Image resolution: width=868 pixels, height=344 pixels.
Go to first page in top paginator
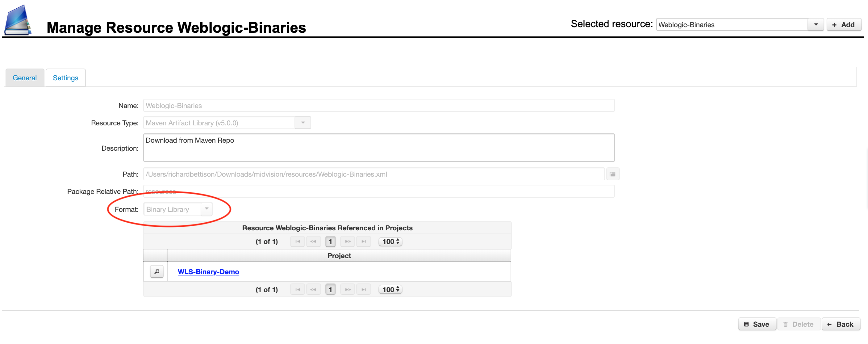[297, 241]
